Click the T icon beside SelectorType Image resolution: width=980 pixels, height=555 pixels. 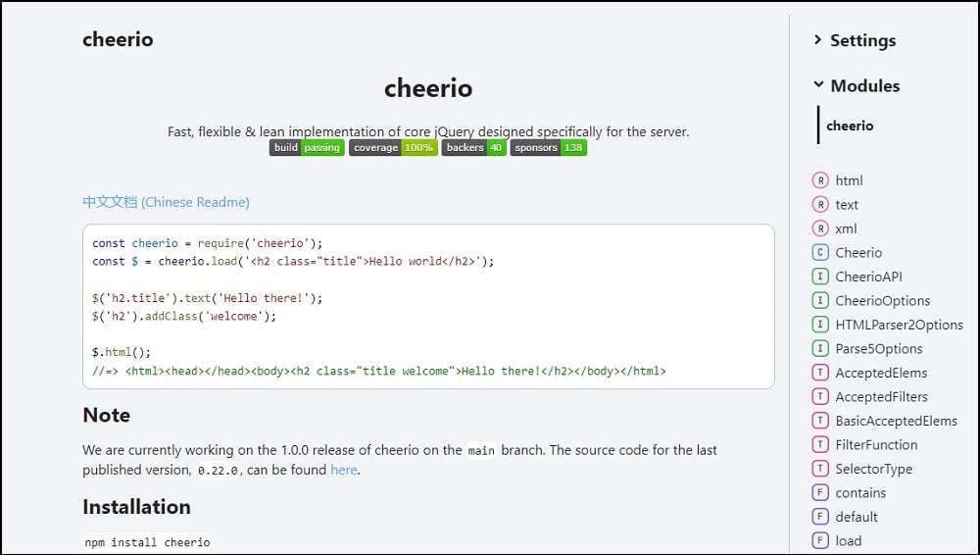819,469
